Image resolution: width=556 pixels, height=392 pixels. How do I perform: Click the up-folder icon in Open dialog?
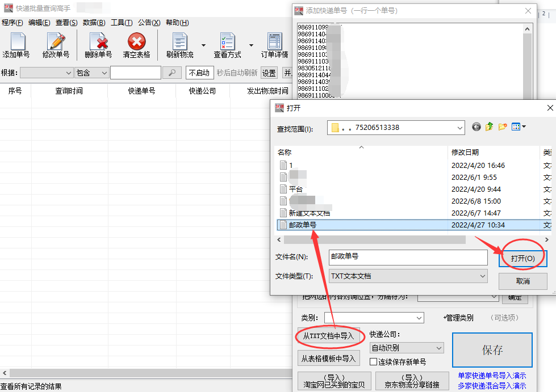click(x=489, y=127)
